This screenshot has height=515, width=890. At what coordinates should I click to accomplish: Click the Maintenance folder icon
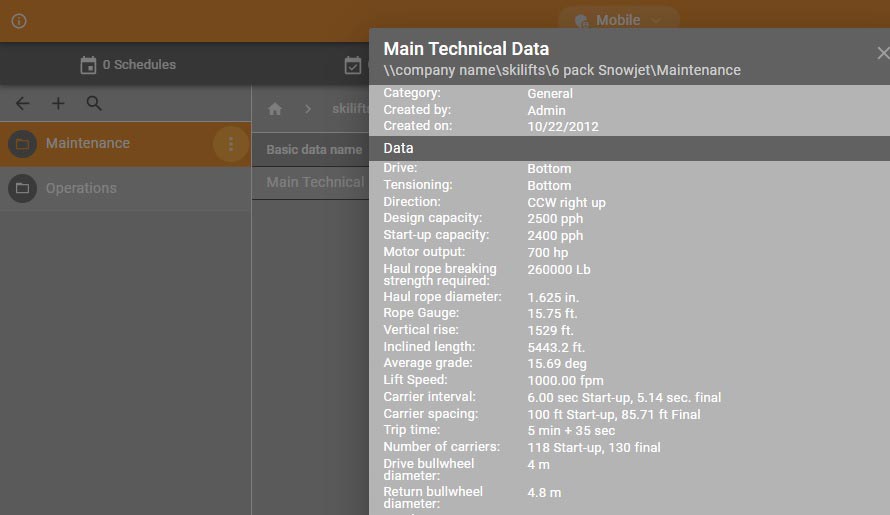tap(22, 144)
